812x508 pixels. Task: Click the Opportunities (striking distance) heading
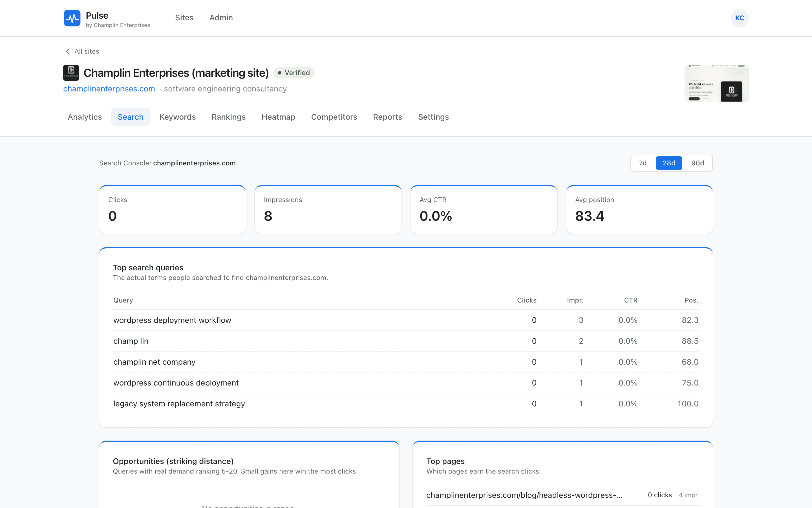click(x=173, y=461)
